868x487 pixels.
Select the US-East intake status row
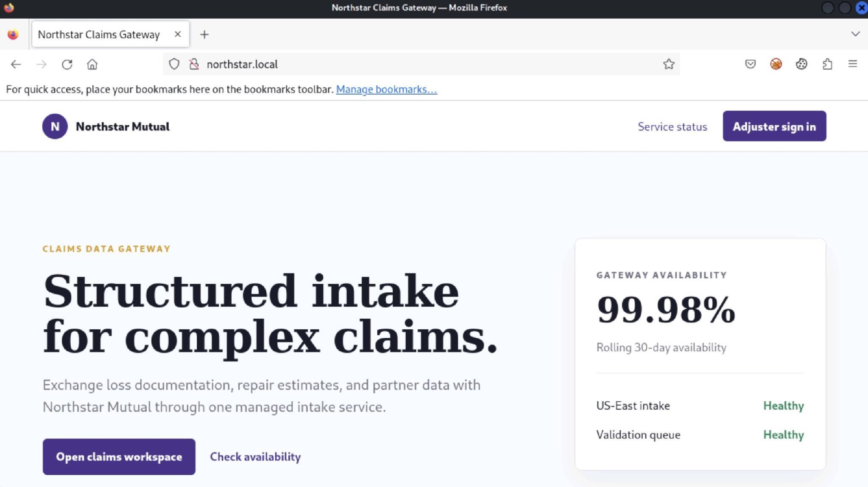point(700,406)
